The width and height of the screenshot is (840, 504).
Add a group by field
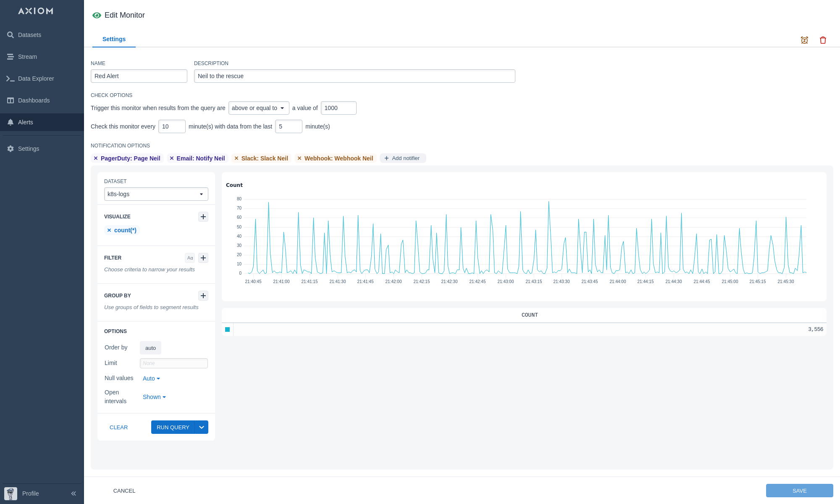coord(203,296)
